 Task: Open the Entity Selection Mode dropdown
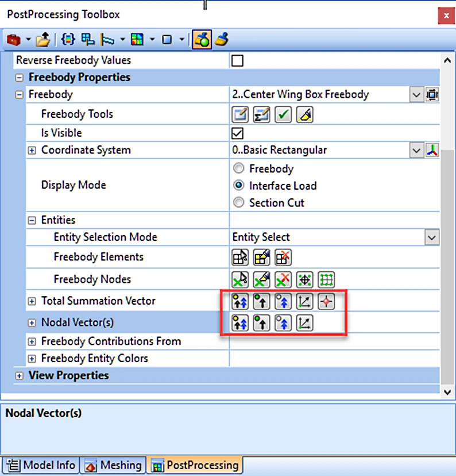click(432, 237)
